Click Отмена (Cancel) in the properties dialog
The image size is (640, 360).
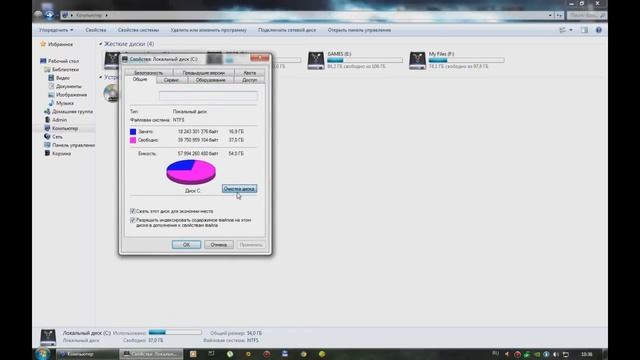click(x=219, y=244)
